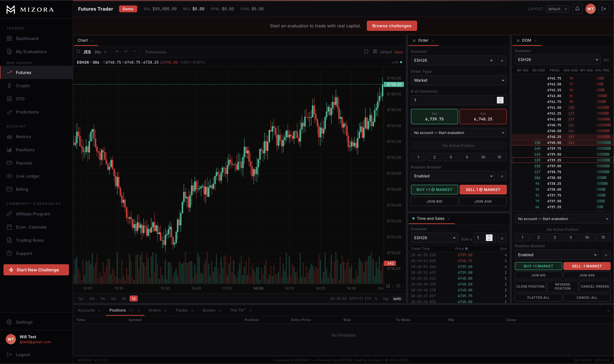This screenshot has height=364, width=614.
Task: Click the chart edit pencil icon
Action: (388, 286)
